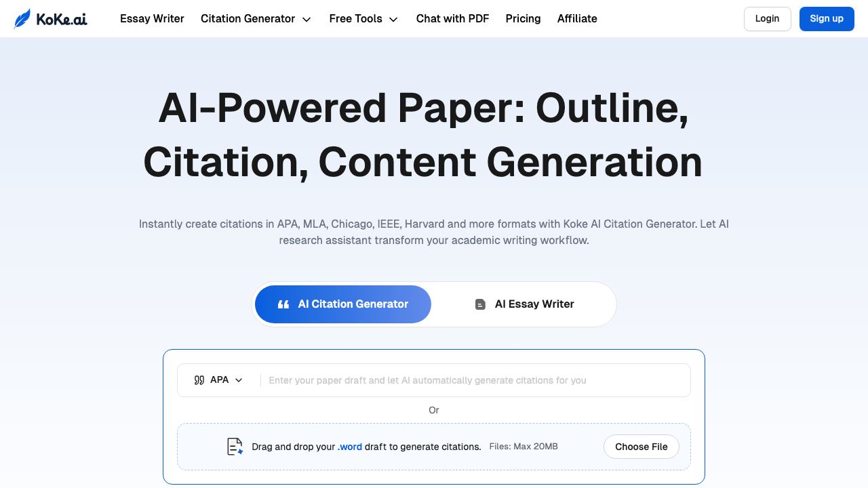Click the 'Files: Max 20MB' text
868x488 pixels.
click(x=524, y=447)
